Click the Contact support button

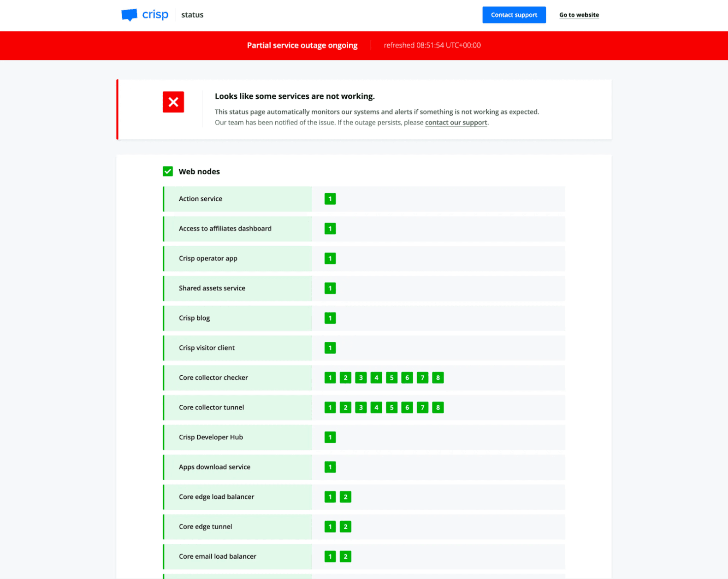point(514,15)
